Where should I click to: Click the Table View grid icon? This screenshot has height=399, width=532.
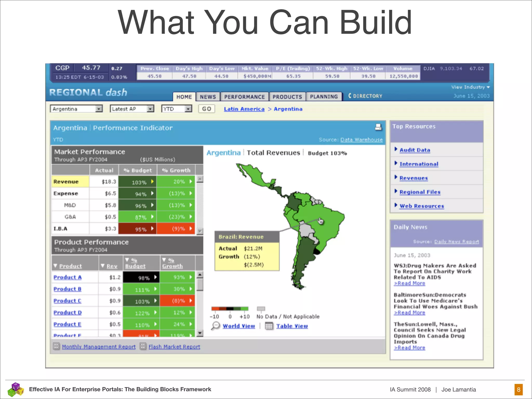[x=269, y=326]
